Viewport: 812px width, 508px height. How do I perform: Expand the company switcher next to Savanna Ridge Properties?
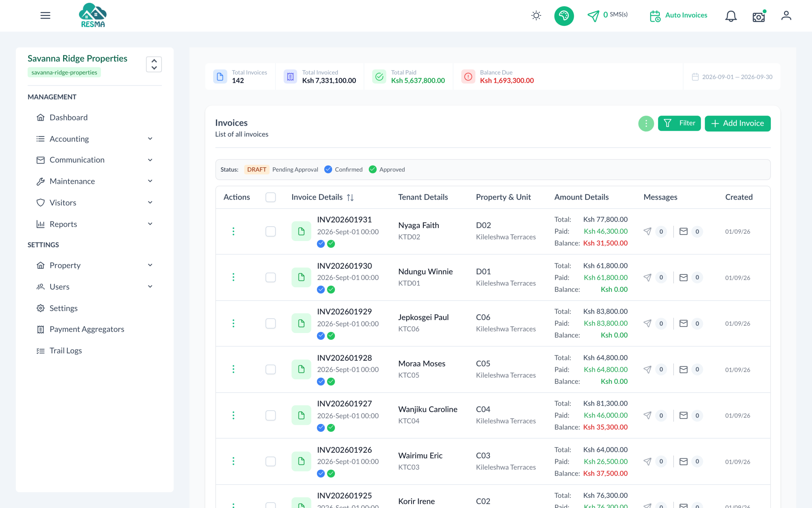(x=154, y=64)
